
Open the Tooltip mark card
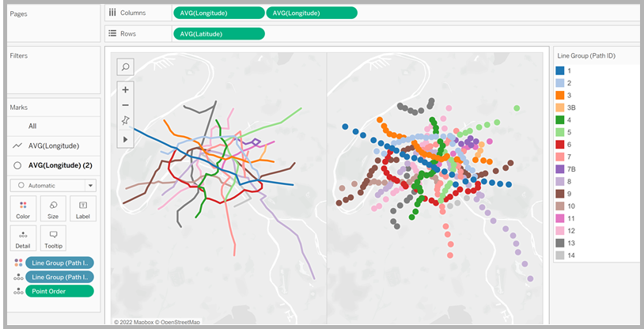tap(52, 238)
